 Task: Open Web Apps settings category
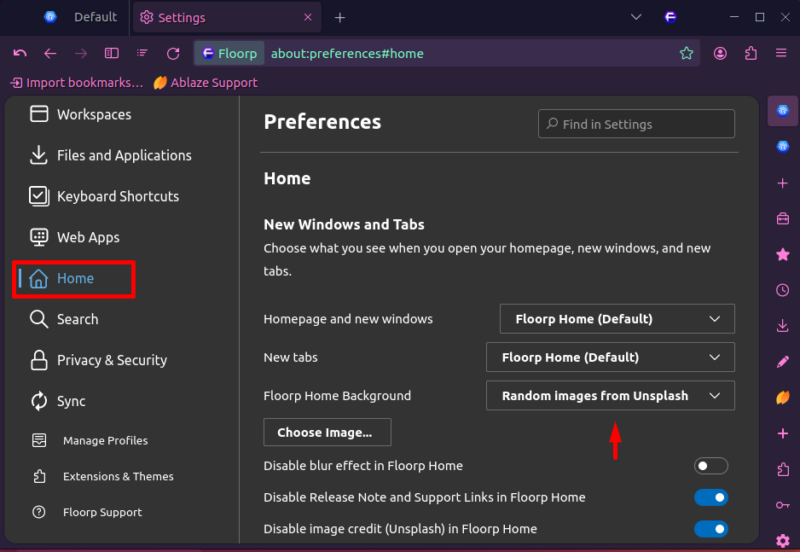pos(74,237)
